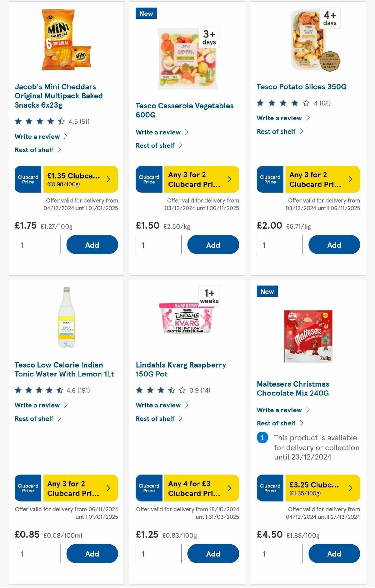Add Maltesers Christmas Chocolate Mix to basket
The image size is (375, 588).
tap(334, 554)
